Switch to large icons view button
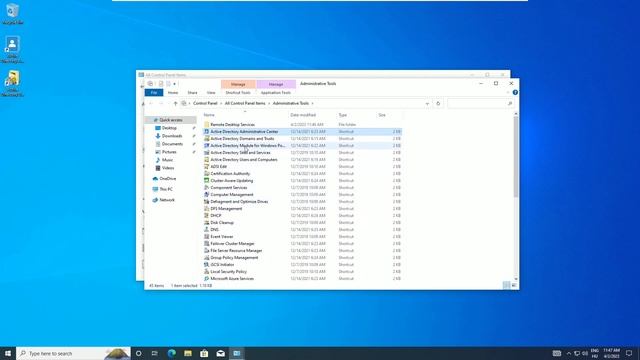Image resolution: width=640 pixels, height=360 pixels. [514, 285]
